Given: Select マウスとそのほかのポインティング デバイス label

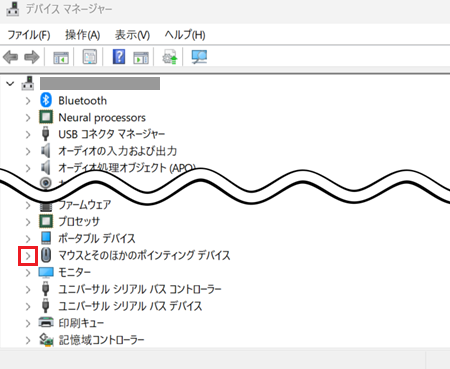Looking at the screenshot, I should tap(144, 256).
